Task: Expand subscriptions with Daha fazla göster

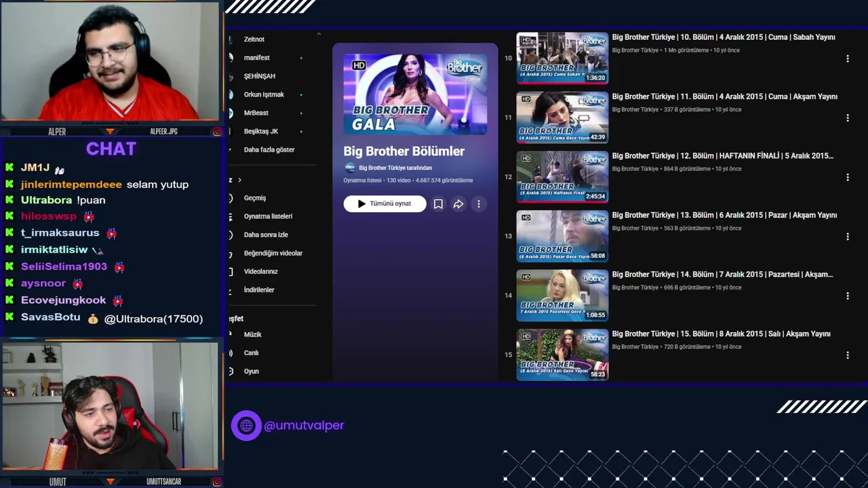Action: [x=269, y=150]
